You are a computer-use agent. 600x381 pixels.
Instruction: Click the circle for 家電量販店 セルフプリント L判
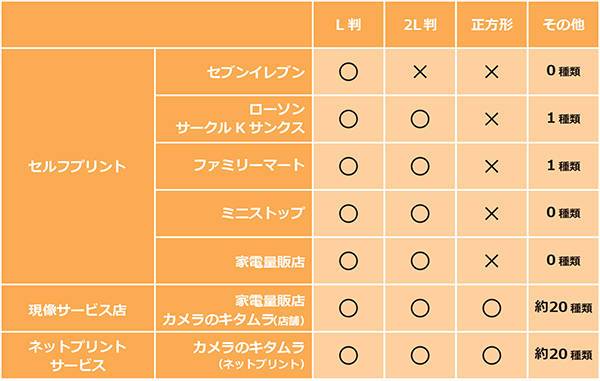(x=348, y=261)
